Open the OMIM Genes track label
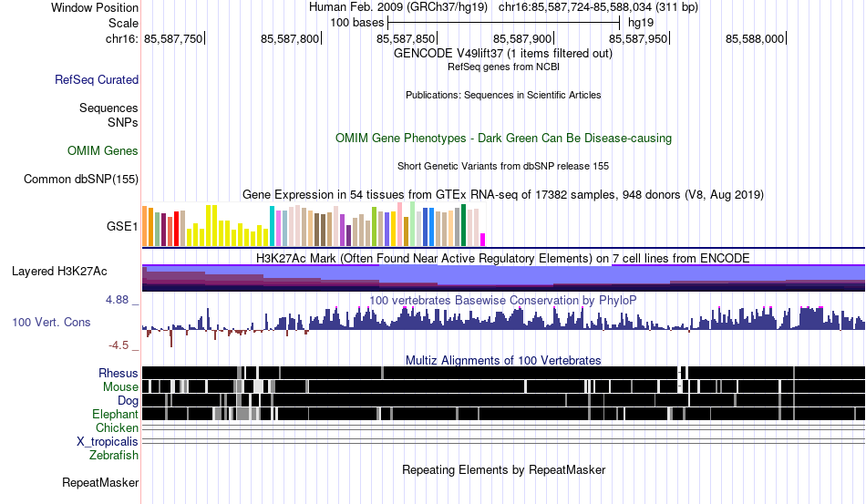The height and width of the screenshot is (504, 866). coord(103,150)
